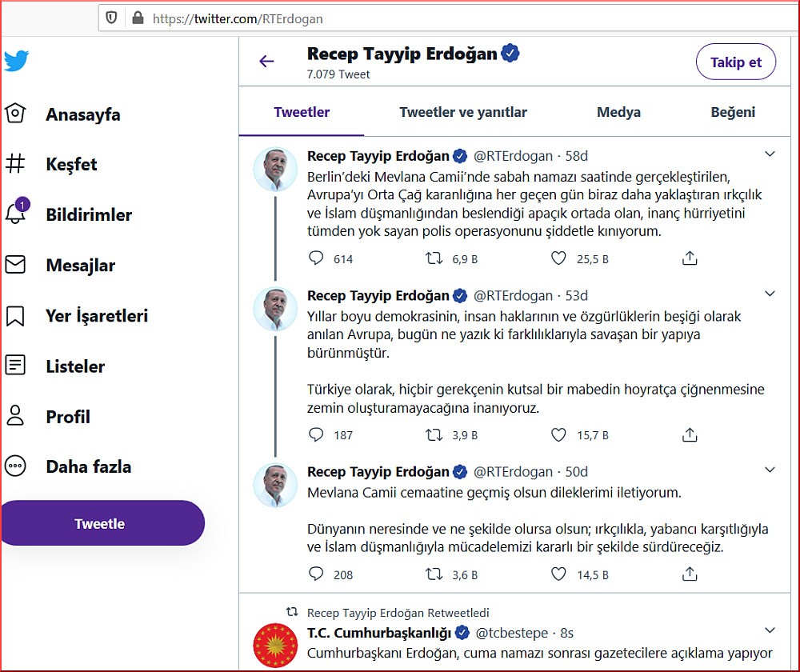The height and width of the screenshot is (672, 800).
Task: Click the URL address bar
Action: point(449,18)
